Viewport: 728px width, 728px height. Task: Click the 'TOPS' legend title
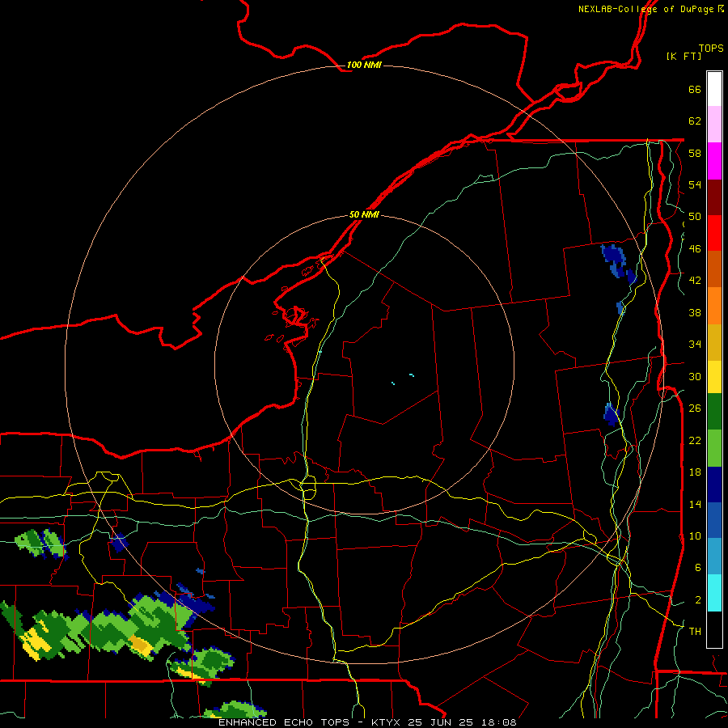711,48
